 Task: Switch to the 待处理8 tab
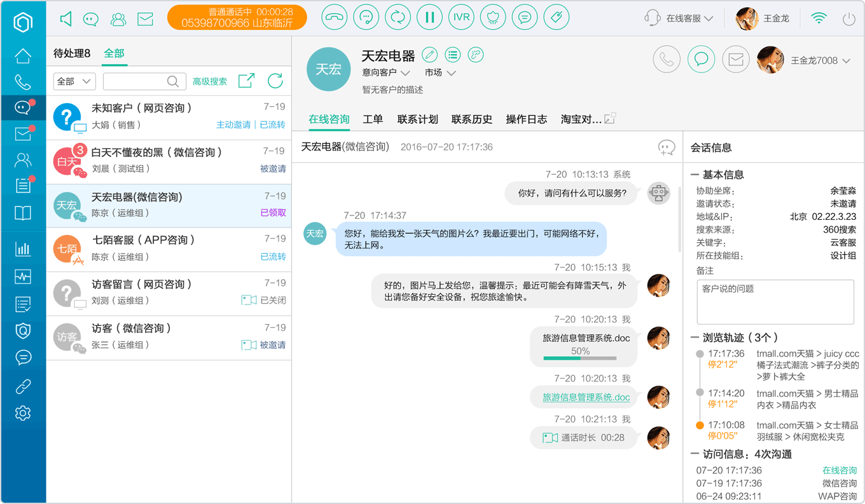tap(72, 53)
